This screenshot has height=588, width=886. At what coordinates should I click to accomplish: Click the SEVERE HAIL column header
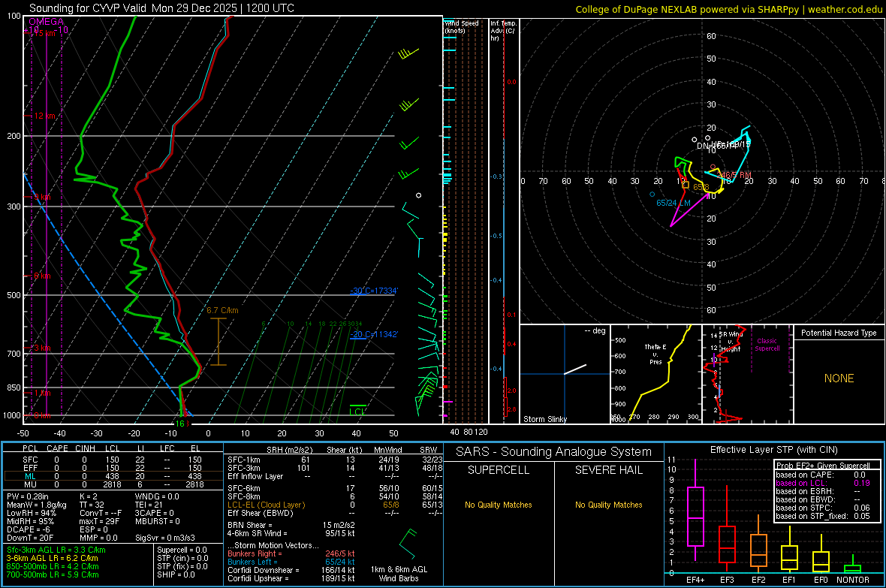click(x=608, y=470)
